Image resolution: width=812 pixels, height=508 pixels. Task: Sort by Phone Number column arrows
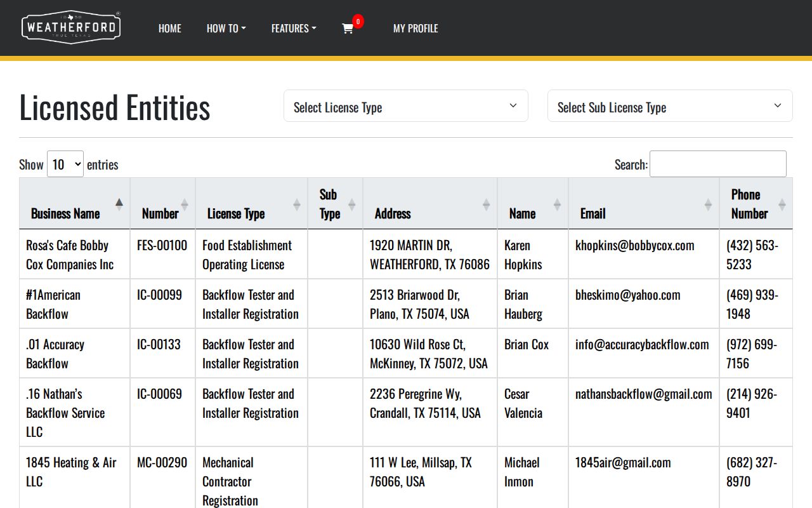782,204
